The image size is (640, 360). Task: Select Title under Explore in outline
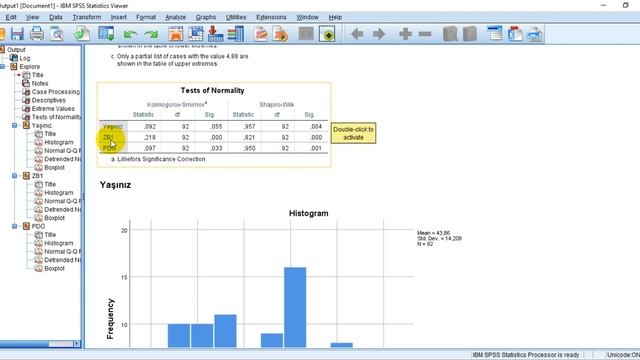click(38, 75)
